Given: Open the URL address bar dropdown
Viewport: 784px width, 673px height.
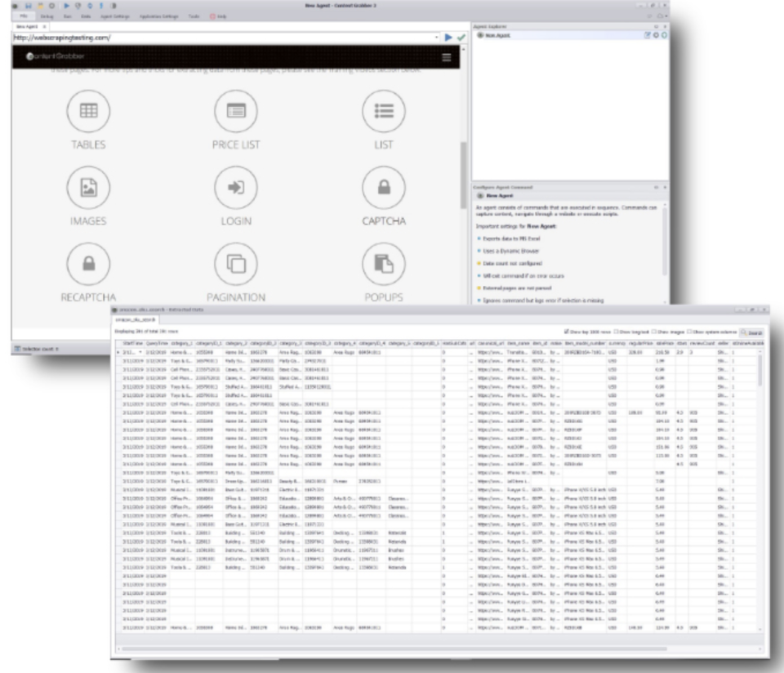Looking at the screenshot, I should pyautogui.click(x=437, y=37).
